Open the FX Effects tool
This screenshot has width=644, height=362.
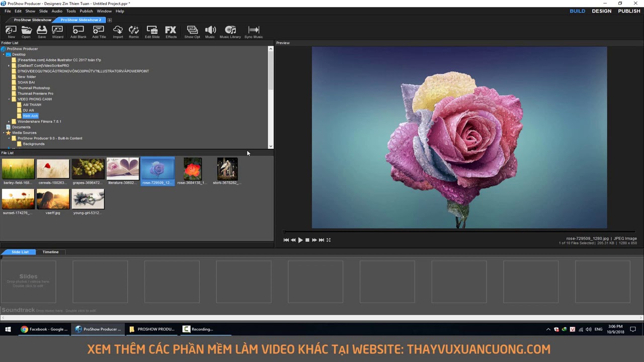pyautogui.click(x=171, y=32)
